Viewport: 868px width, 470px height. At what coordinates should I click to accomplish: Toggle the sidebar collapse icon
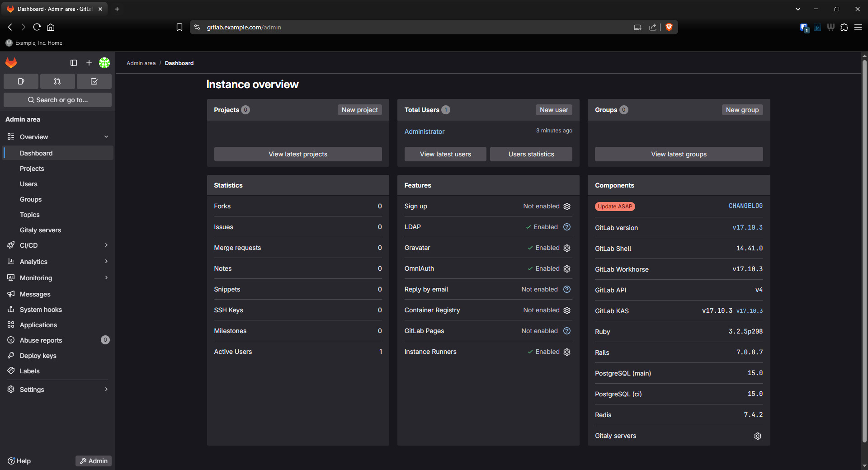[74, 63]
